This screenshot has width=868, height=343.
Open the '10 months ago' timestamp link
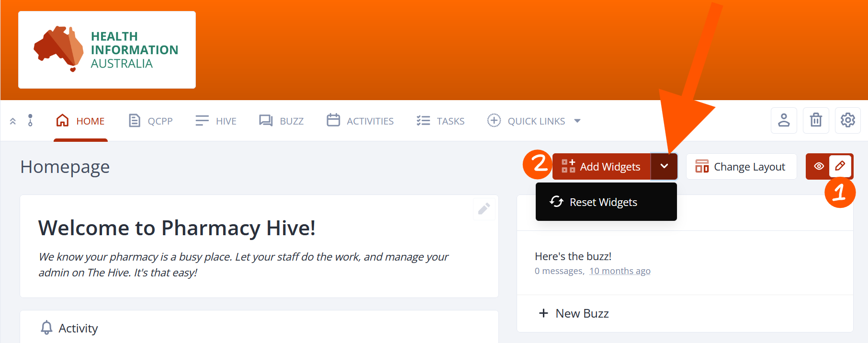(620, 271)
